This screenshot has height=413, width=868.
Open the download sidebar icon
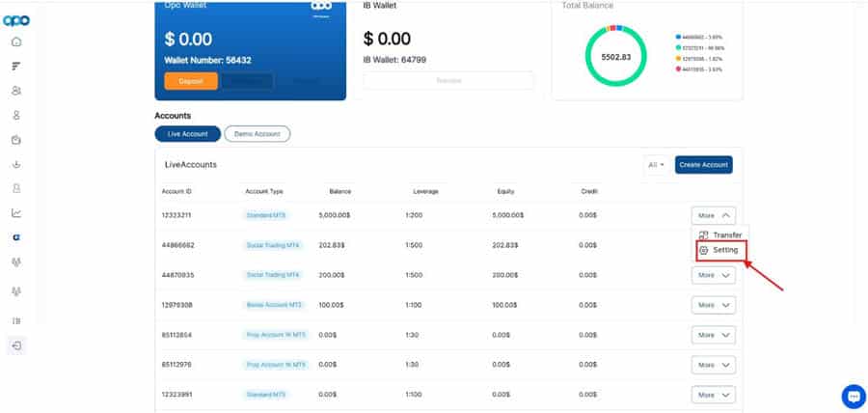[16, 164]
